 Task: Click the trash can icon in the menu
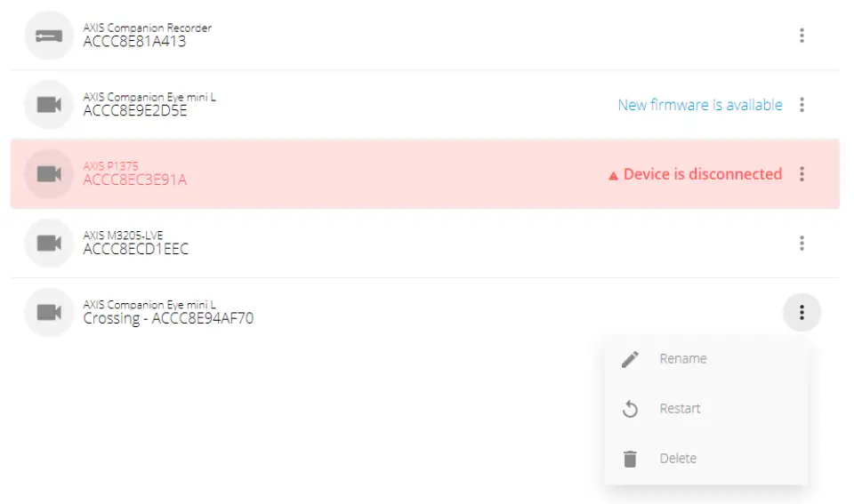[x=630, y=459]
